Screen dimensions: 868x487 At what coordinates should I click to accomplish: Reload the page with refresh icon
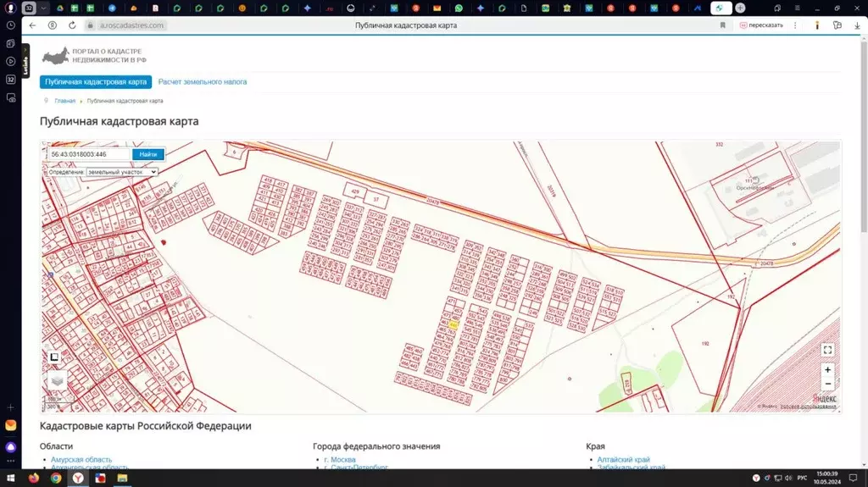point(72,25)
